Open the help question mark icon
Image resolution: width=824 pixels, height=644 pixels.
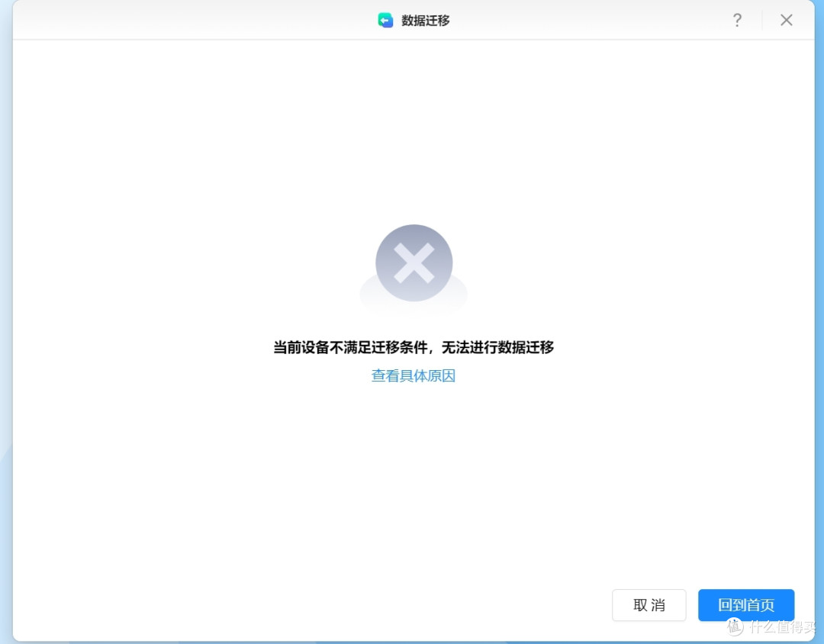737,20
